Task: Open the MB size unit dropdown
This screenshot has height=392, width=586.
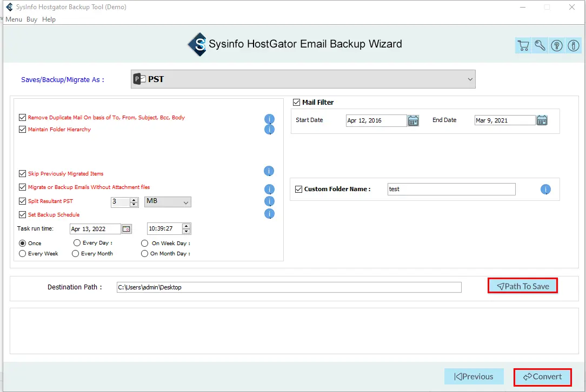Action: click(x=185, y=202)
